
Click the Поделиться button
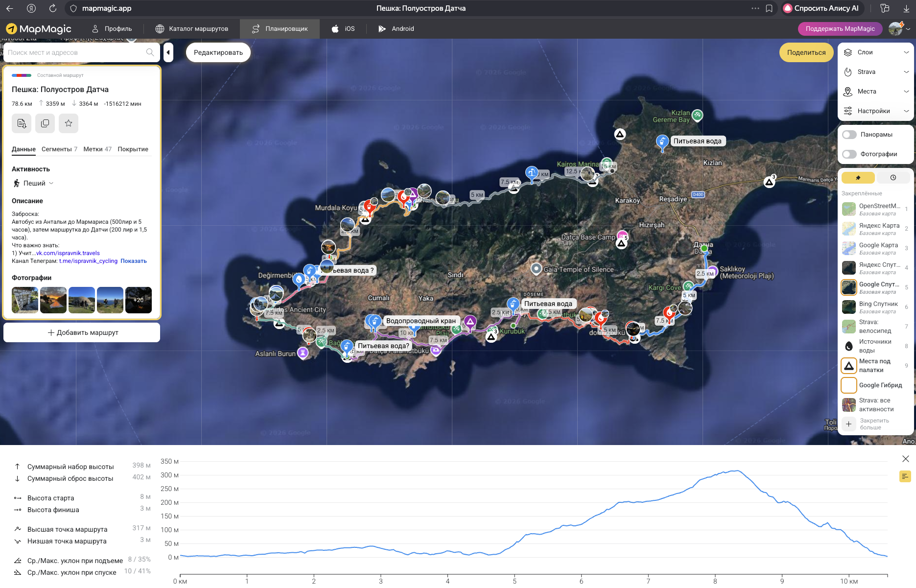[806, 52]
